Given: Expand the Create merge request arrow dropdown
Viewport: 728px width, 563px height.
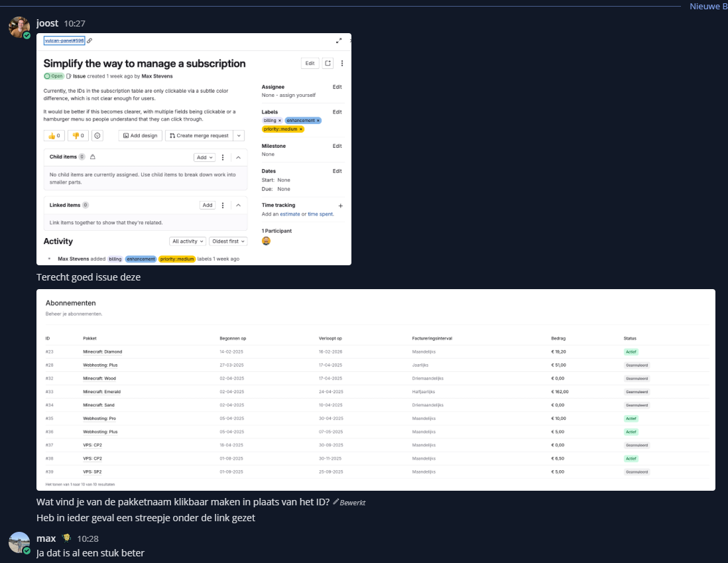Looking at the screenshot, I should coord(239,135).
